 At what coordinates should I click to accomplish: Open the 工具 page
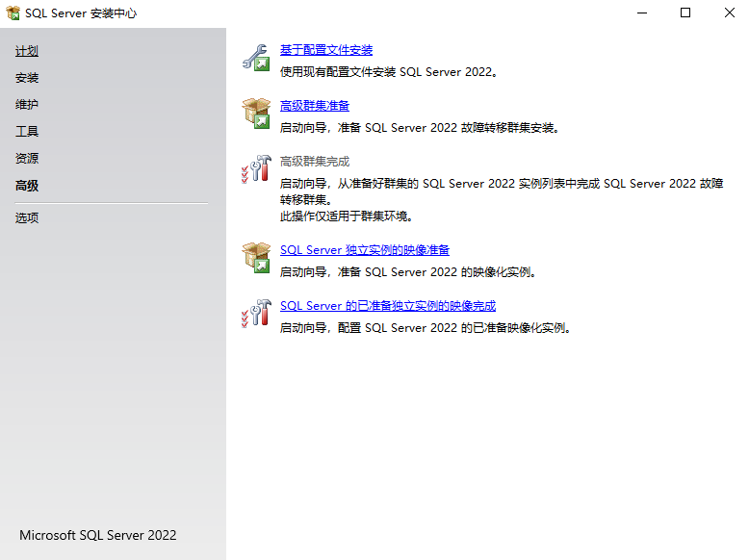click(x=27, y=131)
